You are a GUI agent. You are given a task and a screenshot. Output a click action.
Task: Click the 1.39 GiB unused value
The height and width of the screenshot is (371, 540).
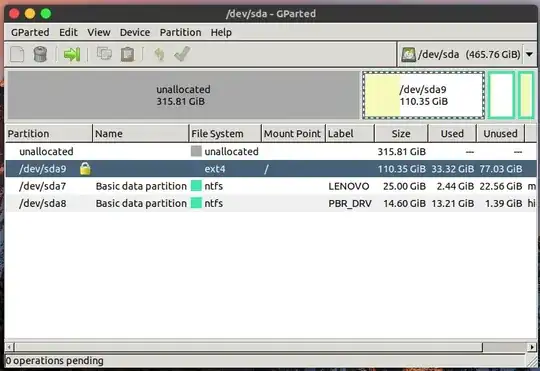(x=503, y=204)
